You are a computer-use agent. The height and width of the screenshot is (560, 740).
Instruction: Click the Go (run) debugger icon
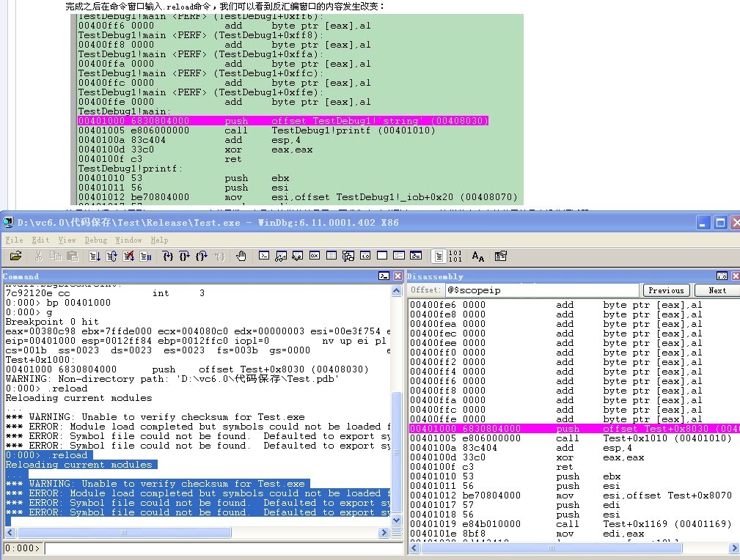coord(95,256)
